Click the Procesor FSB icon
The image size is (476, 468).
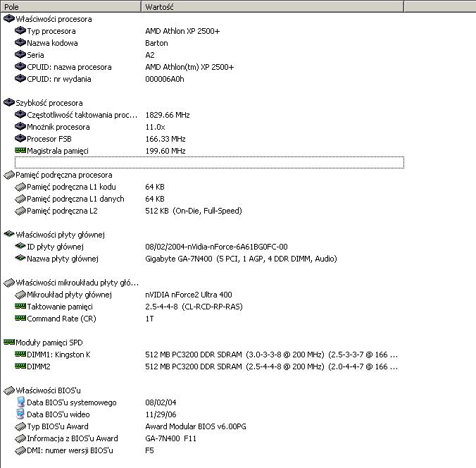pyautogui.click(x=20, y=139)
